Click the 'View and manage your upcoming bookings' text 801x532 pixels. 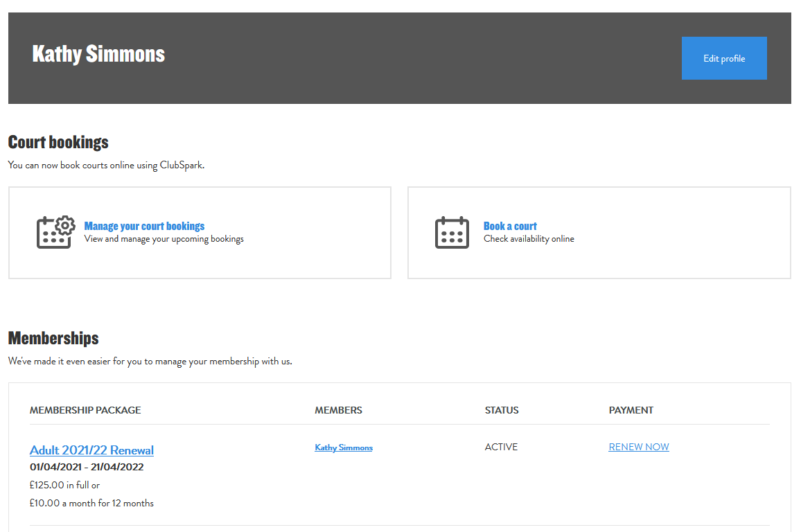(x=164, y=239)
